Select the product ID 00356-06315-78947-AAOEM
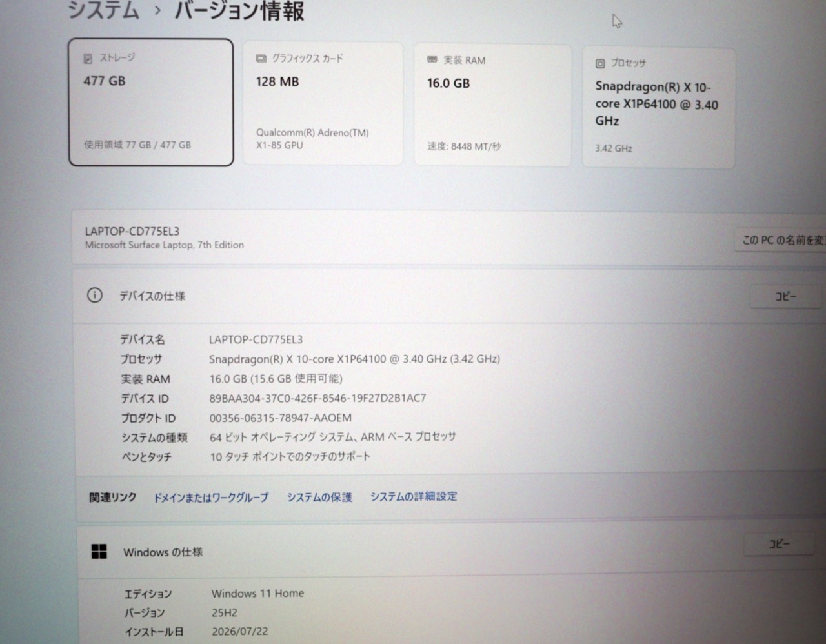The width and height of the screenshot is (826, 644). (x=280, y=418)
